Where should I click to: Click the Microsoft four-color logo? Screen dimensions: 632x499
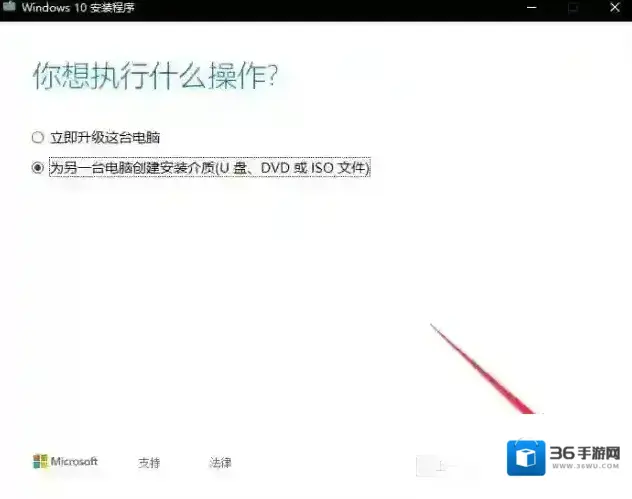pyautogui.click(x=40, y=462)
